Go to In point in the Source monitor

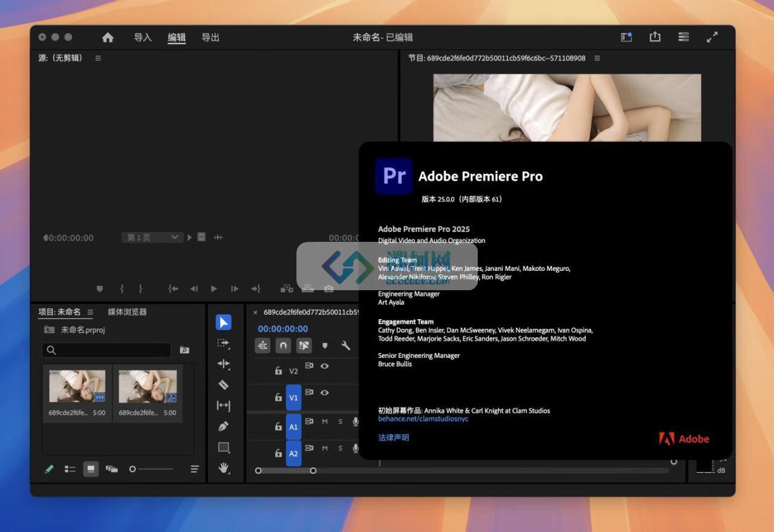[x=174, y=289]
